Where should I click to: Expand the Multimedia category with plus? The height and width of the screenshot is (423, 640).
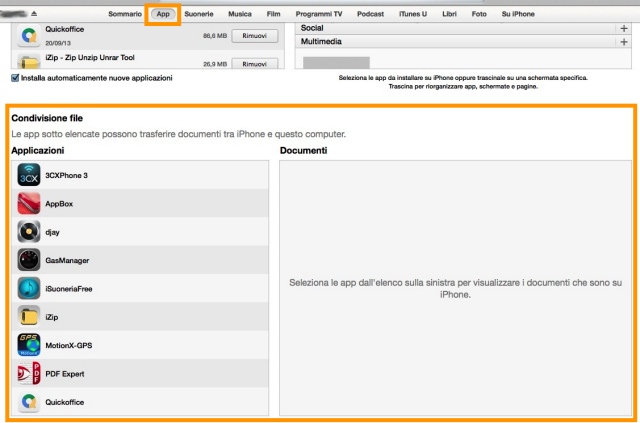[x=624, y=42]
